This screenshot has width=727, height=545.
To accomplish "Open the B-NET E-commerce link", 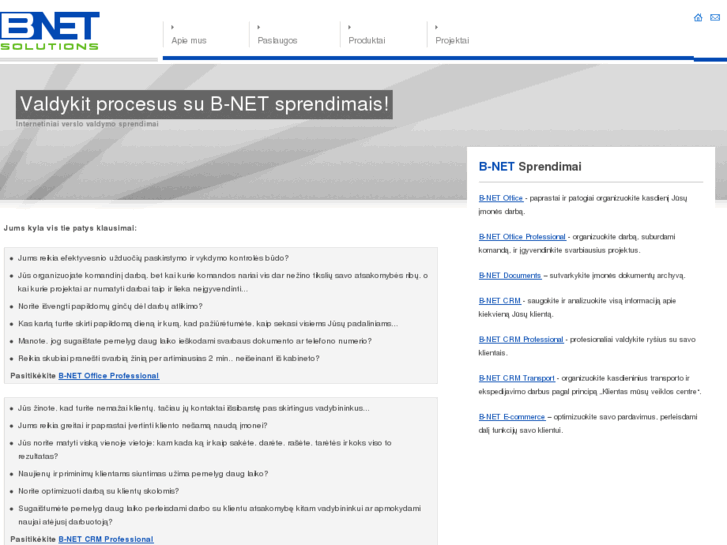I will tap(512, 417).
